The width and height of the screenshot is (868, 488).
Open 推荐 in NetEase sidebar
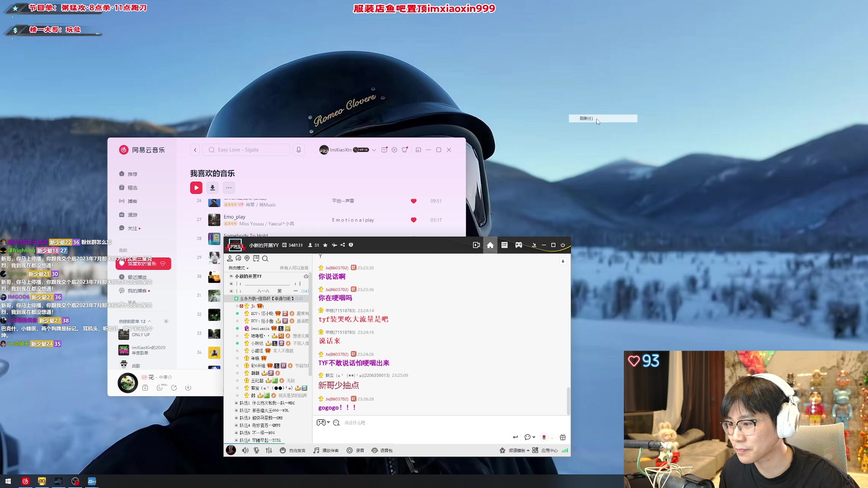pos(128,174)
